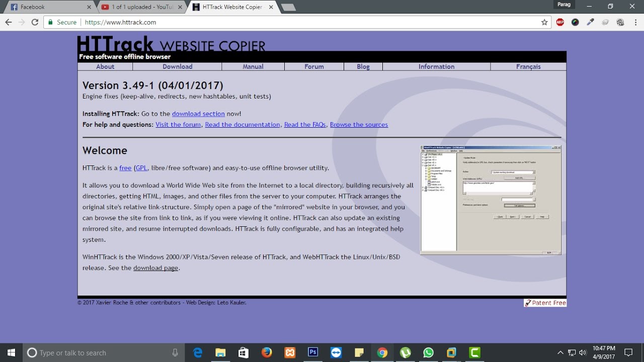Viewport: 644px width, 362px height.
Task: Open the Information menu item
Action: (x=436, y=66)
